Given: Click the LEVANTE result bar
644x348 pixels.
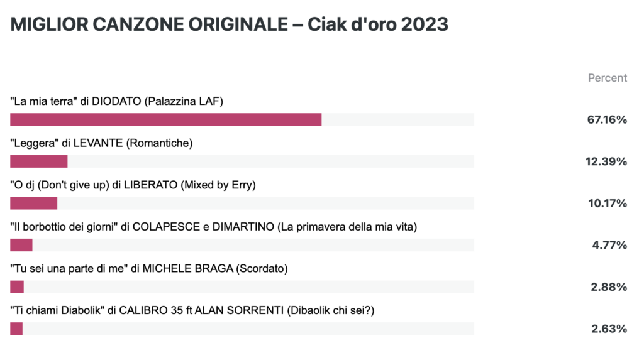Looking at the screenshot, I should [x=242, y=161].
